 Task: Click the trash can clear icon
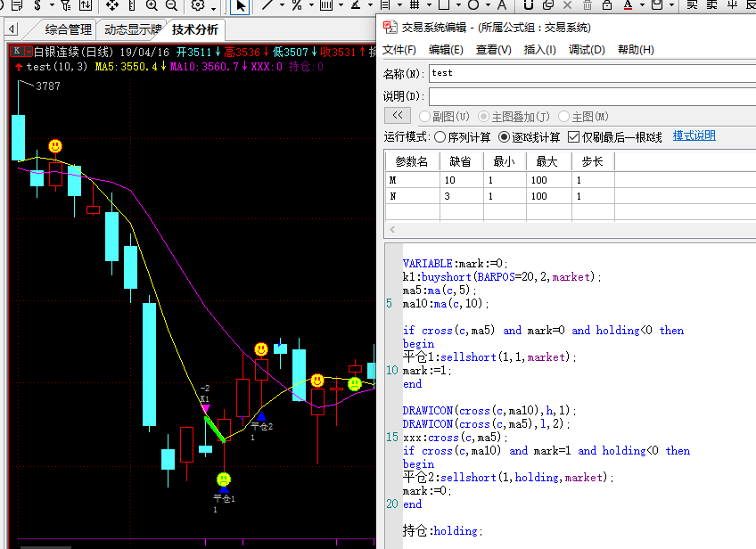[x=588, y=5]
